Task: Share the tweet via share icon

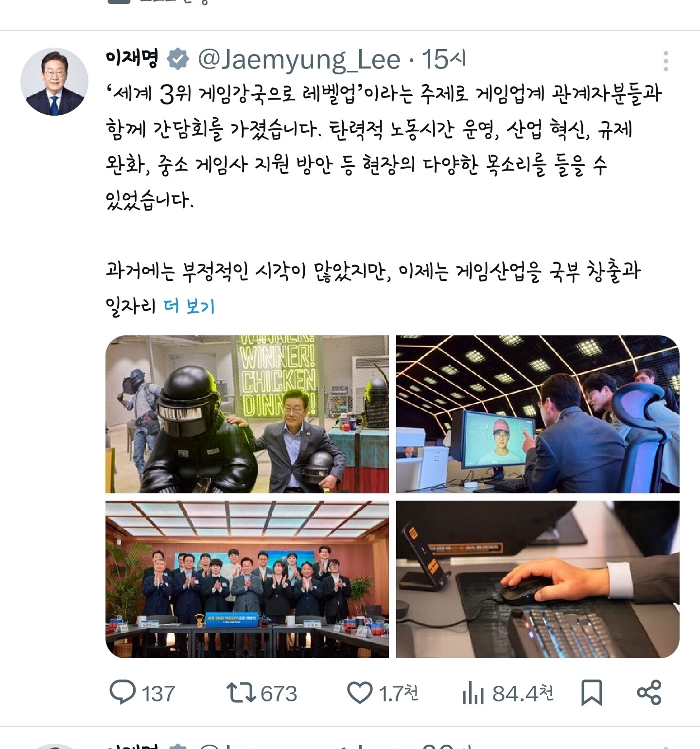Action: click(x=649, y=693)
